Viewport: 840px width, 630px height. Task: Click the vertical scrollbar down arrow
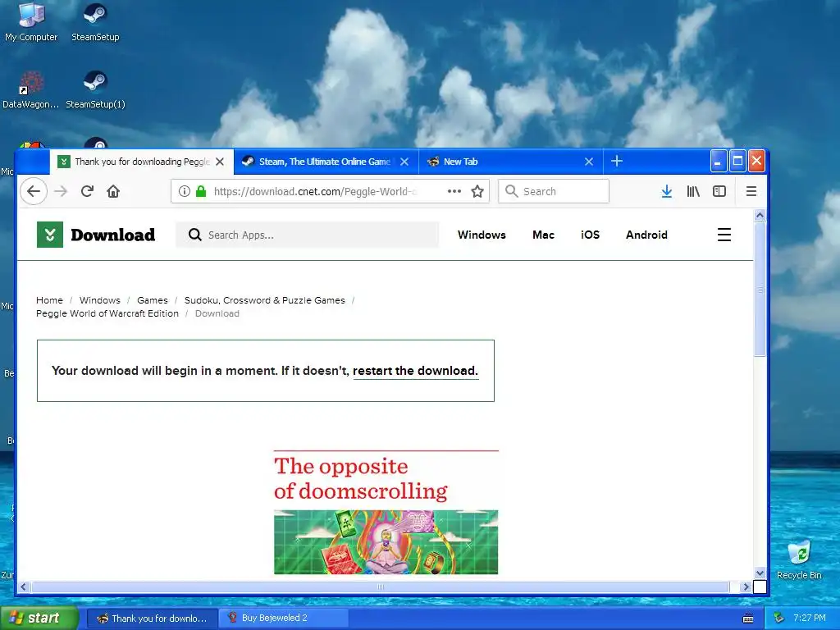760,573
